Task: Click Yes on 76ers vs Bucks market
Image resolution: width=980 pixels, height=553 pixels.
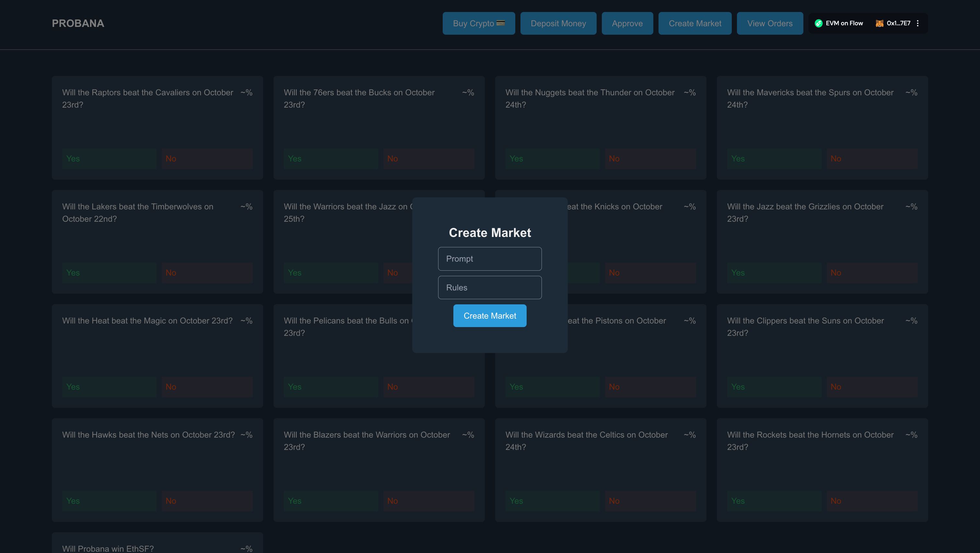Action: [331, 159]
